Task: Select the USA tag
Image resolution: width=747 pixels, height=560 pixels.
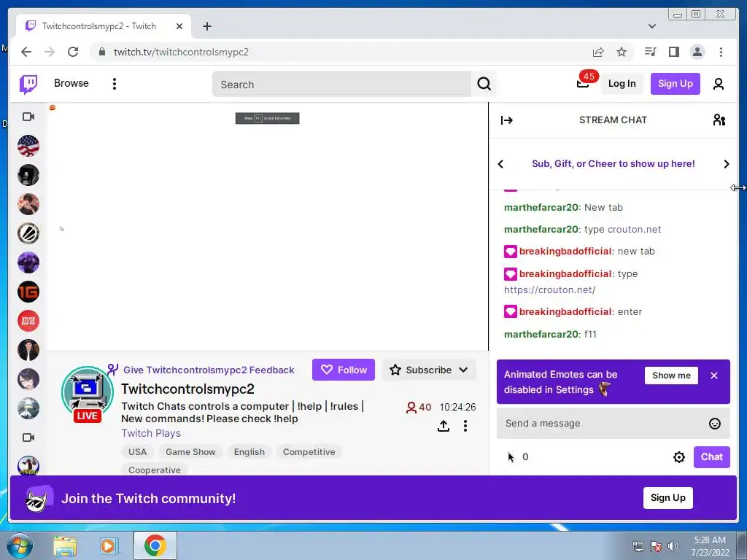Action: pyautogui.click(x=137, y=452)
